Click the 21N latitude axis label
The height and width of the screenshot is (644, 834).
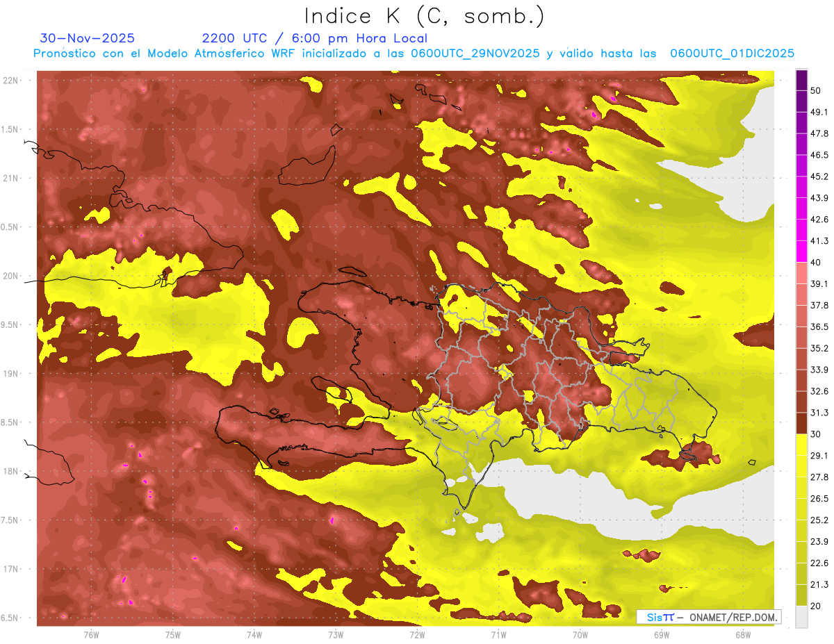pyautogui.click(x=10, y=178)
